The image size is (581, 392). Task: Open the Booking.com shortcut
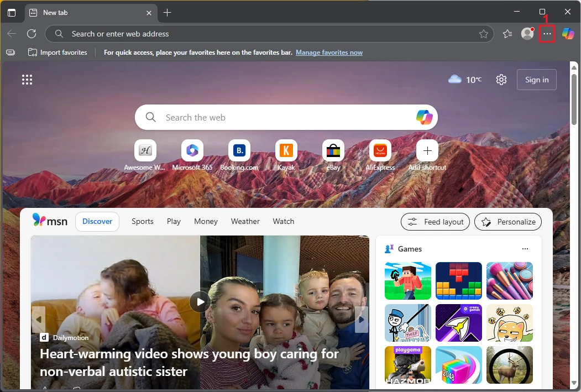pyautogui.click(x=239, y=155)
